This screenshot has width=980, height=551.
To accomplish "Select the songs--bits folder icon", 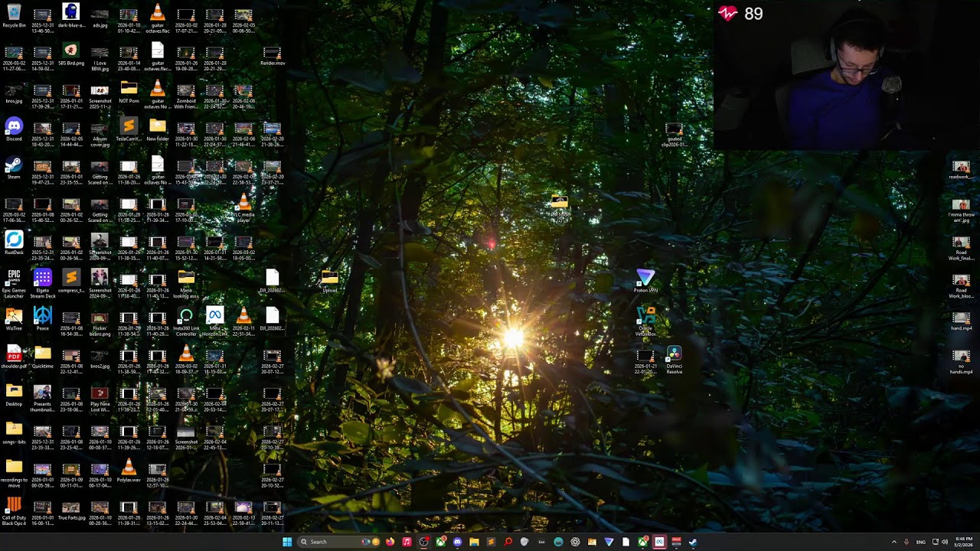I will pos(14,433).
